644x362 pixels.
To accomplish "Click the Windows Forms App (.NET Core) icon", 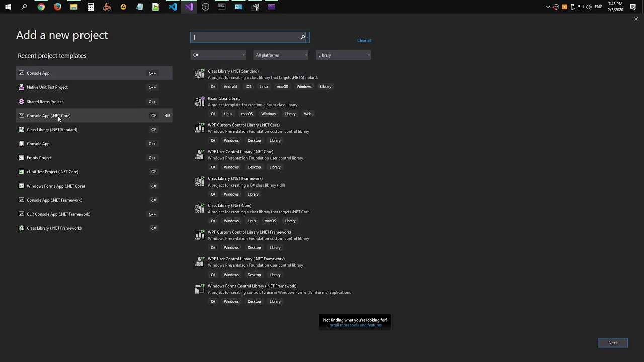I will [x=21, y=186].
